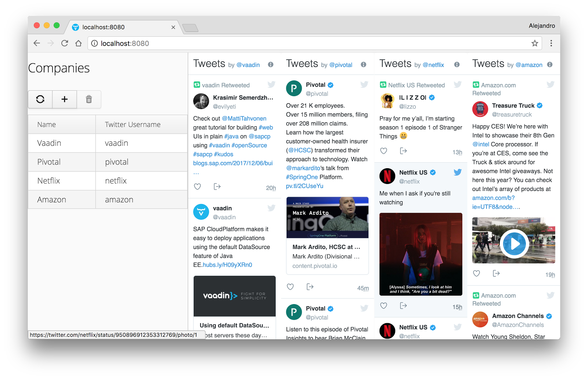Image resolution: width=588 pixels, height=379 pixels.
Task: Open a new browser tab
Action: point(190,28)
